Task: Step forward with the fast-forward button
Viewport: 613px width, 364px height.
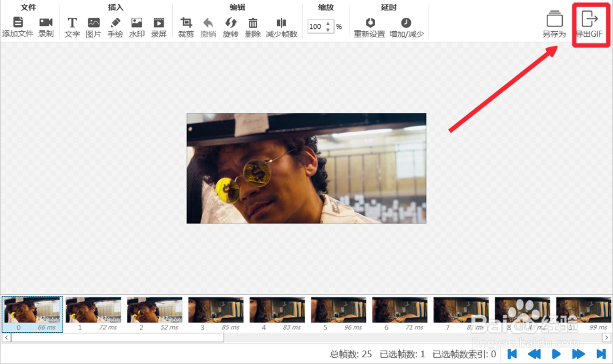Action: 578,354
